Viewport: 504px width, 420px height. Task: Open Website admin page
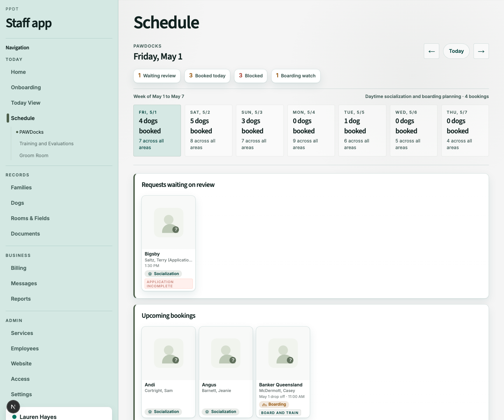click(21, 364)
